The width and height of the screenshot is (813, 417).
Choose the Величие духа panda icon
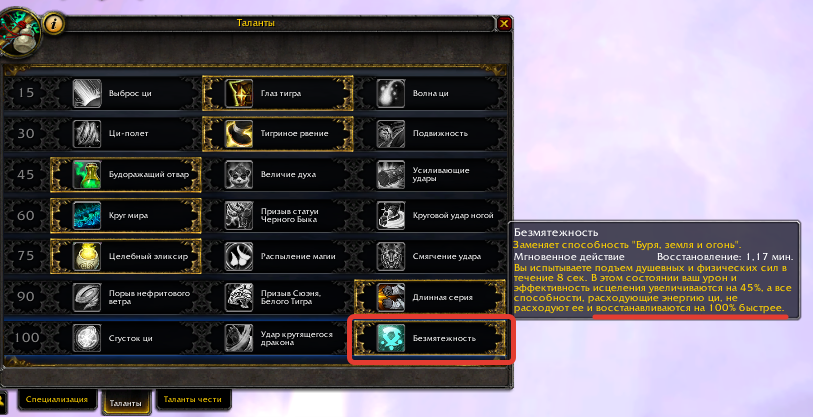pyautogui.click(x=239, y=175)
